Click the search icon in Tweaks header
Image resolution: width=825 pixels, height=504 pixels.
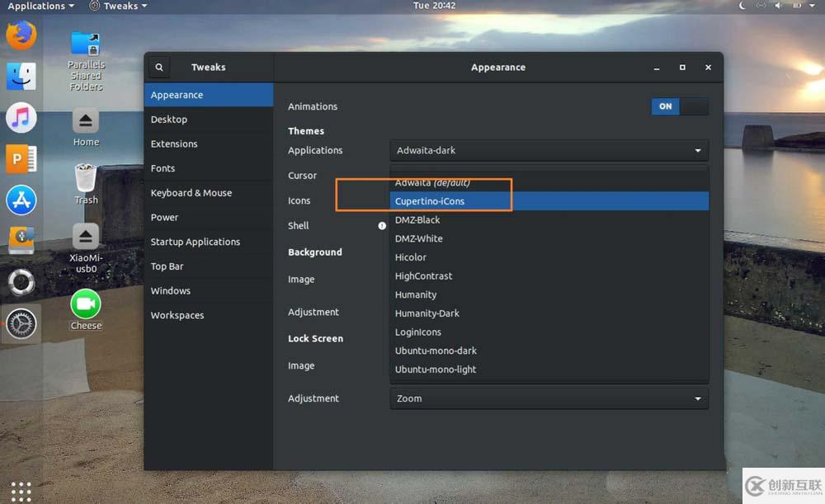point(159,68)
